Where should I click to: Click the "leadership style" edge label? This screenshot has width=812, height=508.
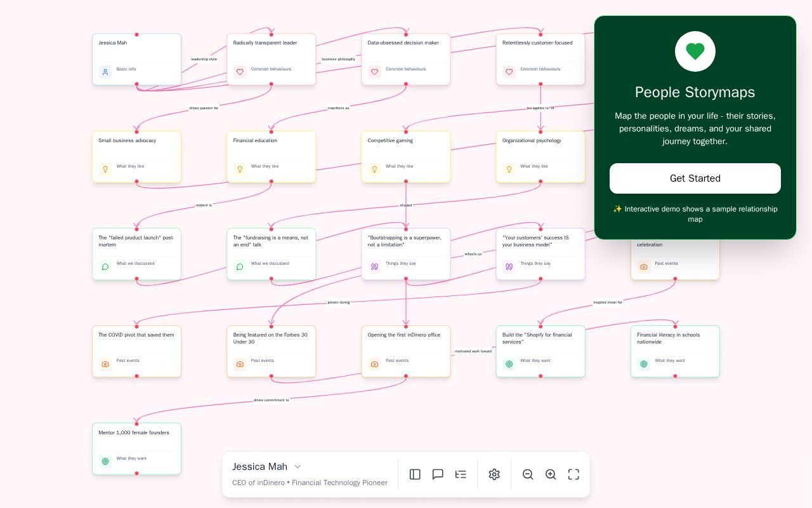click(204, 59)
